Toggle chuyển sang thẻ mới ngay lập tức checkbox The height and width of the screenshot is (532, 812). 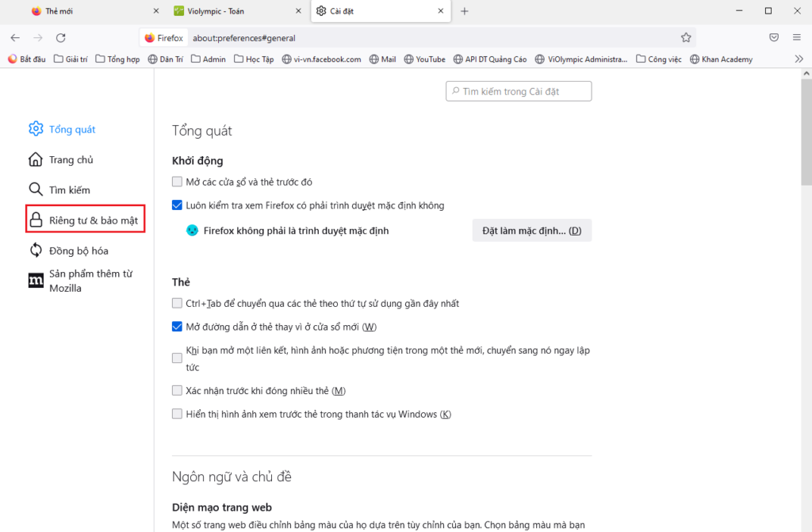[x=177, y=358]
